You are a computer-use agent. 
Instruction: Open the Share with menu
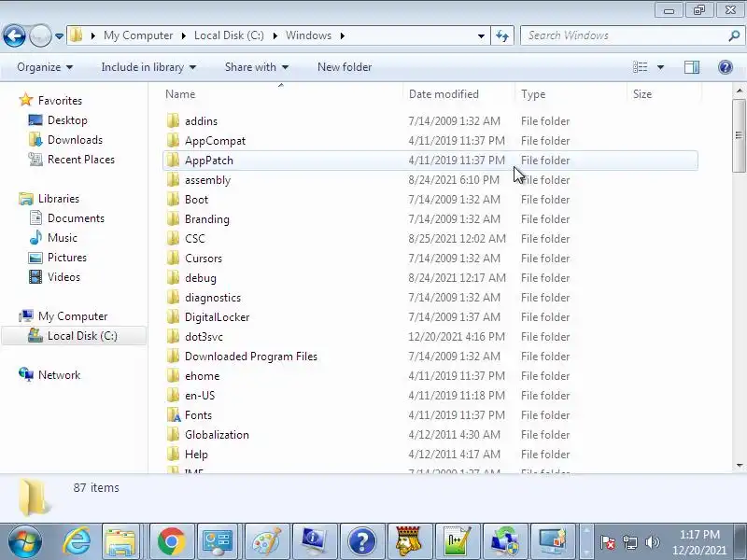click(x=257, y=67)
